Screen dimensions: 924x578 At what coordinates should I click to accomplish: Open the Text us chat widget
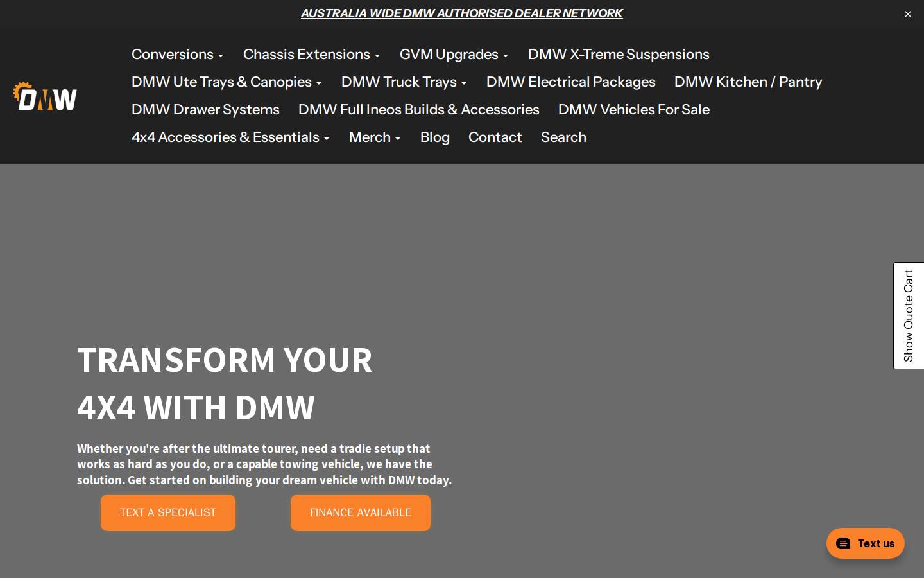click(x=865, y=543)
